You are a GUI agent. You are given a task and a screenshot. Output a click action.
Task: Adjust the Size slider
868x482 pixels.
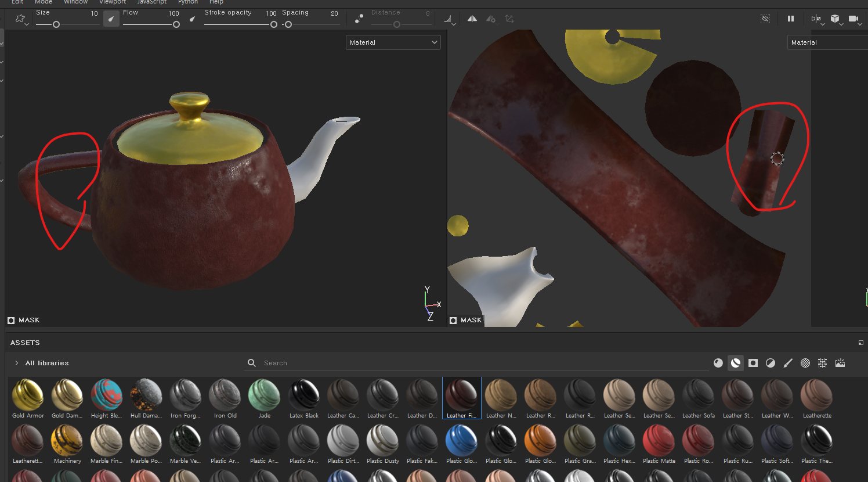(x=67, y=24)
